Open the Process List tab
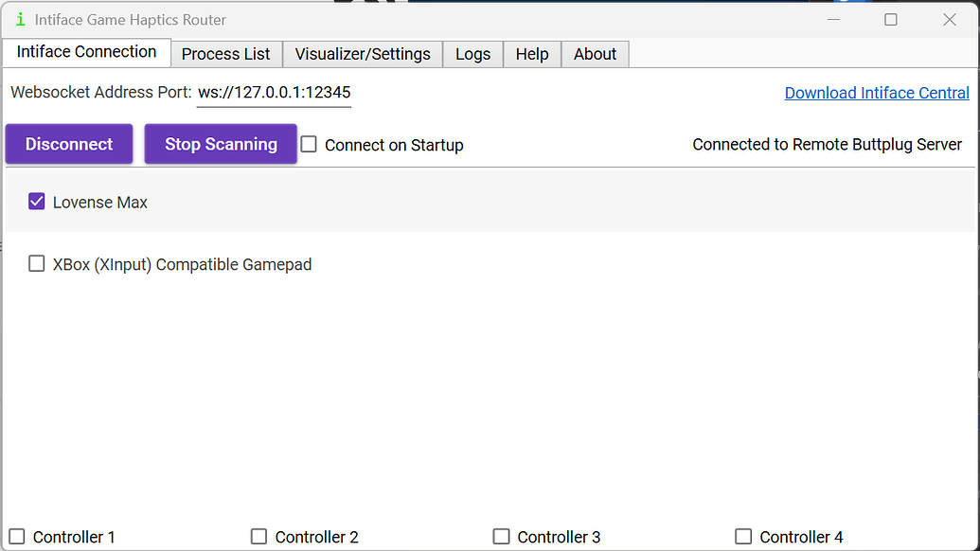This screenshot has width=980, height=551. click(x=225, y=54)
